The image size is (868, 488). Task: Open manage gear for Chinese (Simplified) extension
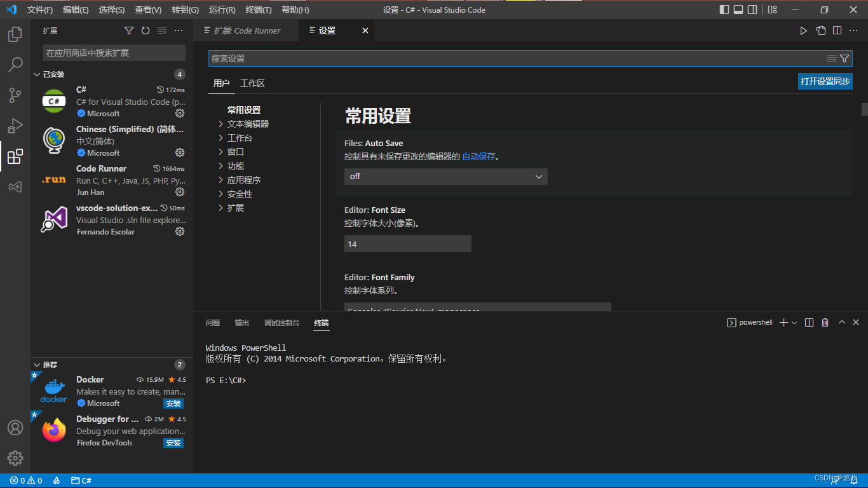[180, 152]
